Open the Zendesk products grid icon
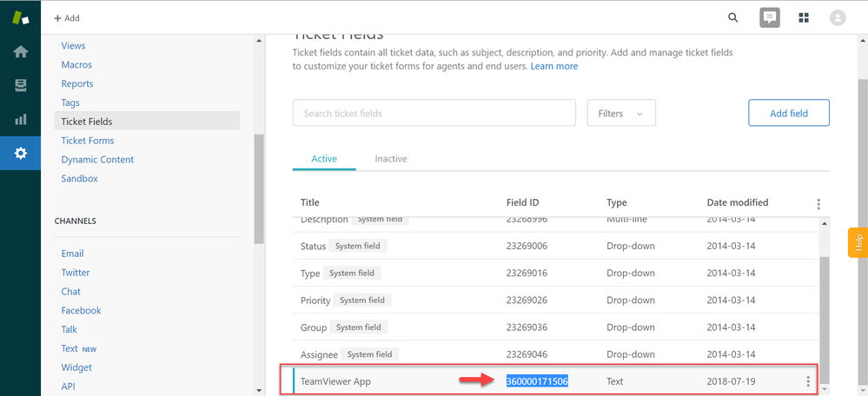 [804, 17]
